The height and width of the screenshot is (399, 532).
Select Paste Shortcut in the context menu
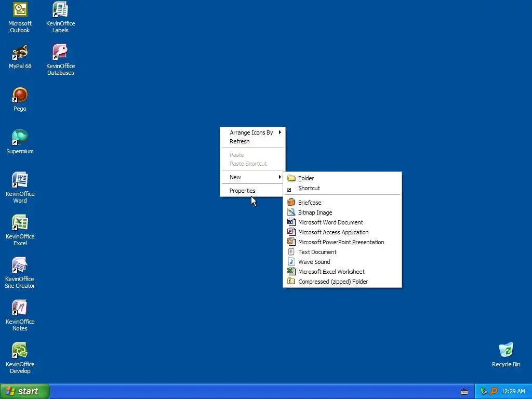point(252,164)
